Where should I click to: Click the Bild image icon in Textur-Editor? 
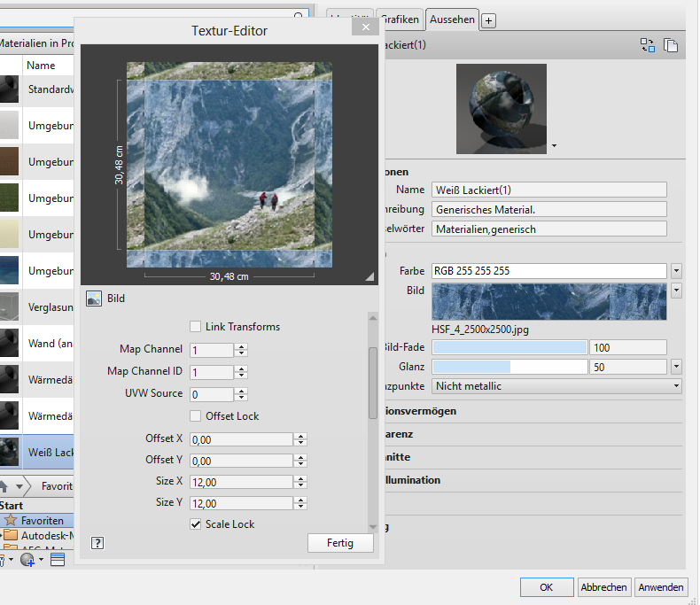tap(94, 299)
